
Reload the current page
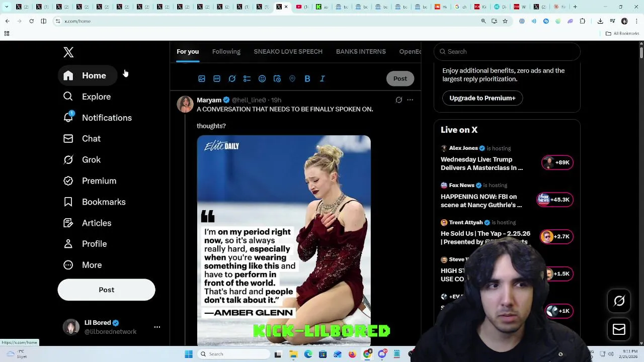tap(31, 21)
